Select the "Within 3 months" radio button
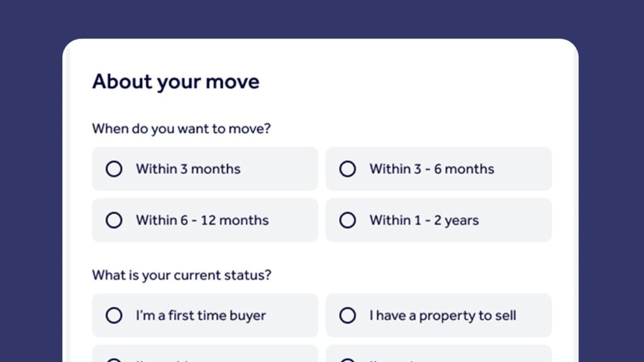The height and width of the screenshot is (362, 644). [114, 169]
